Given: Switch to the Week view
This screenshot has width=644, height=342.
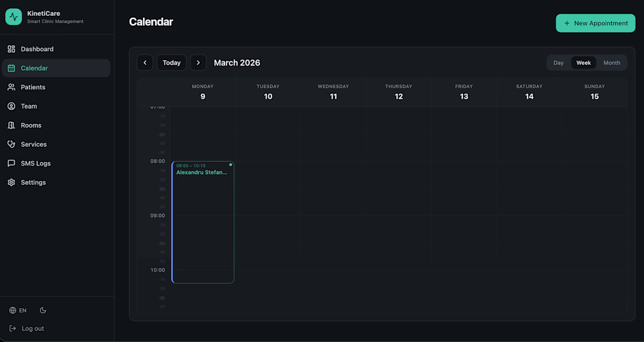Looking at the screenshot, I should pos(584,63).
